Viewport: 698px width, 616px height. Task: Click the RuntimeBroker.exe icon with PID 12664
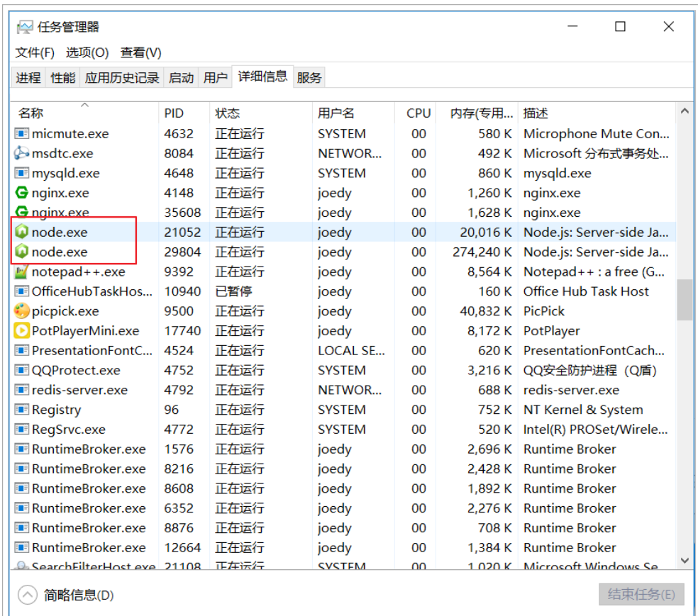coord(22,547)
